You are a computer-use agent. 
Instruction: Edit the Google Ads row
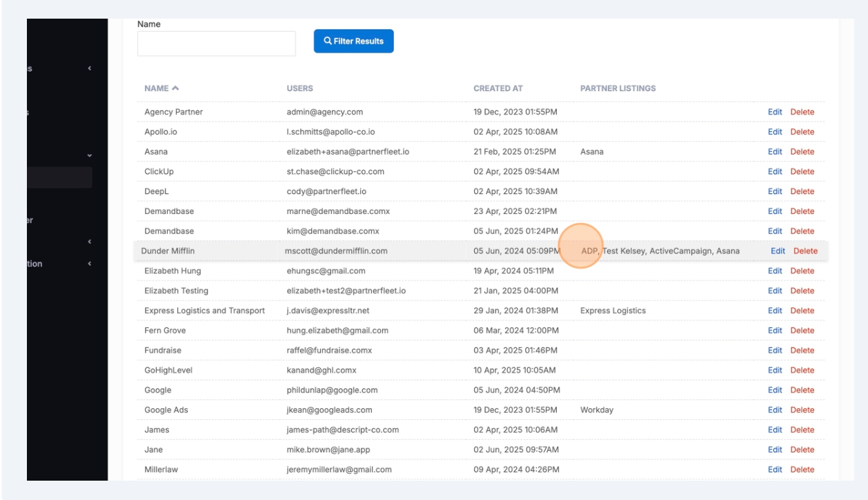775,410
